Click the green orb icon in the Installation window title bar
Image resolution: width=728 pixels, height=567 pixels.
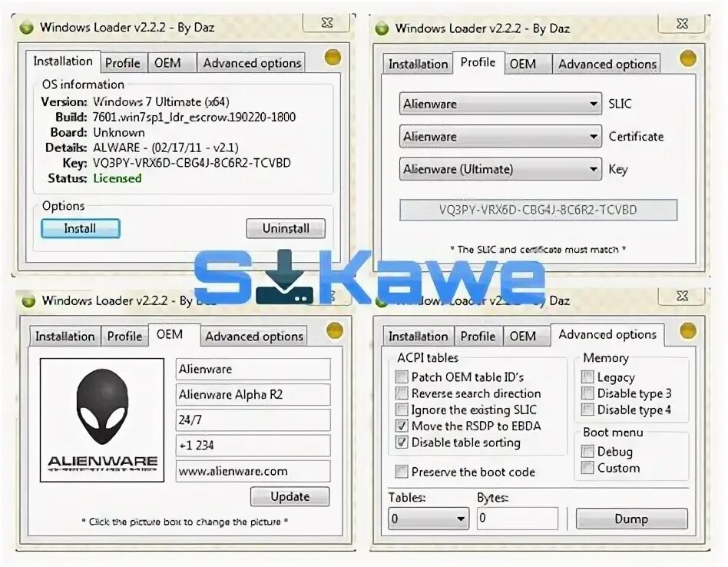pyautogui.click(x=26, y=28)
